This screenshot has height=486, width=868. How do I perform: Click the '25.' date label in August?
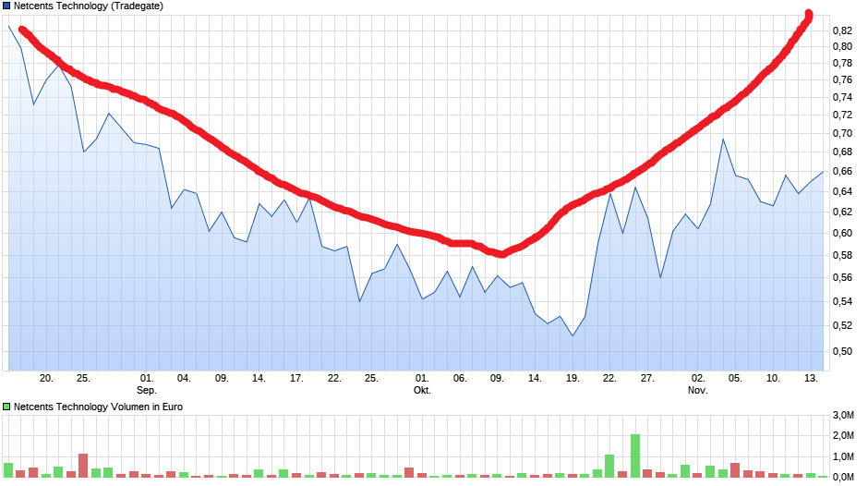click(84, 379)
